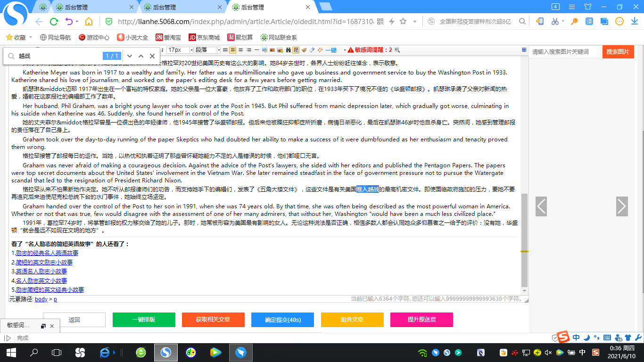Image resolution: width=644 pixels, height=362 pixels.
Task: Use the format painter brush icon
Action: point(304,49)
